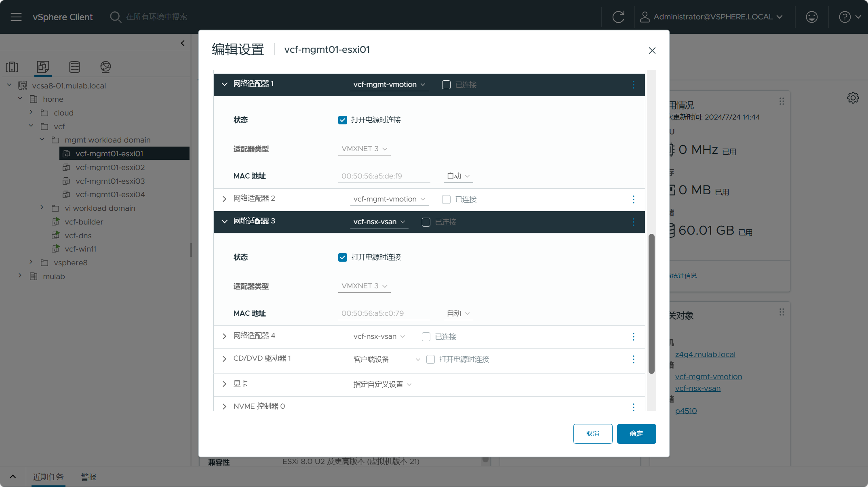Open more actions for network adapter 3
The width and height of the screenshot is (868, 487).
[633, 222]
